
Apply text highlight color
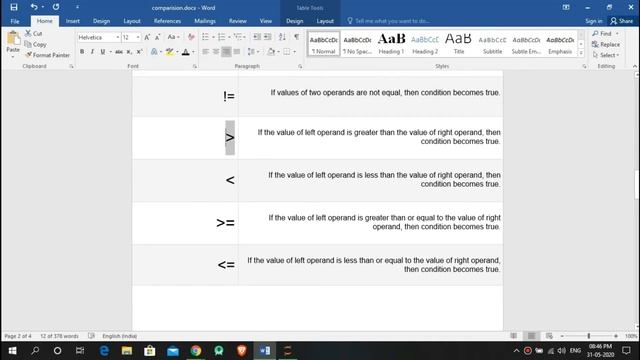(x=169, y=52)
